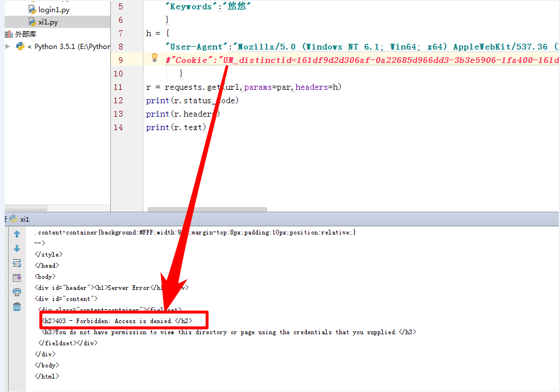Expand the Python 3.5.1 interpreter node

[x=8, y=47]
